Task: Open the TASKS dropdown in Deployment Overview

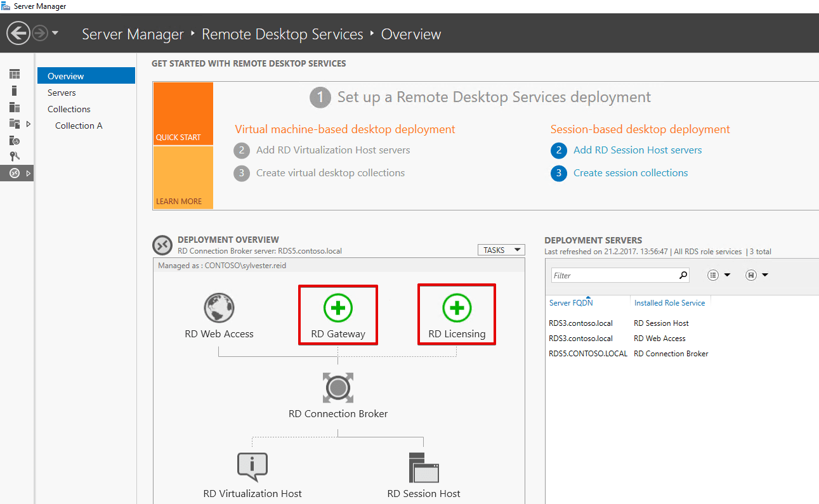Action: [x=501, y=250]
